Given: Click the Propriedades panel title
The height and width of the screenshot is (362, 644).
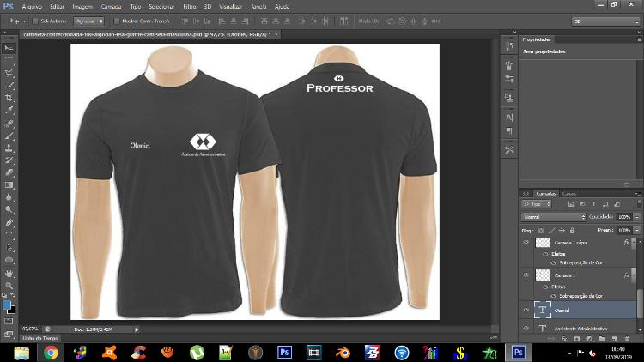Looking at the screenshot, I should click(537, 39).
